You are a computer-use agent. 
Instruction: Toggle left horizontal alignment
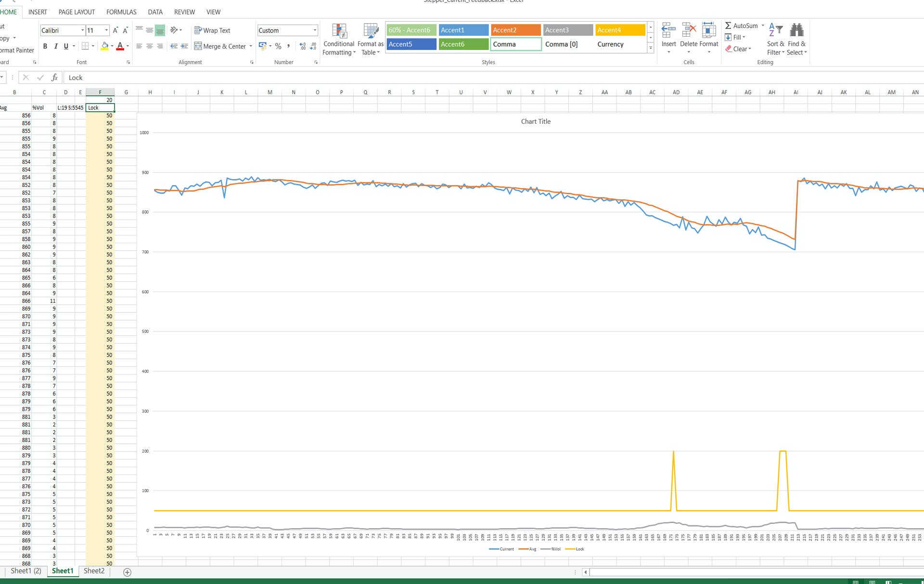139,46
